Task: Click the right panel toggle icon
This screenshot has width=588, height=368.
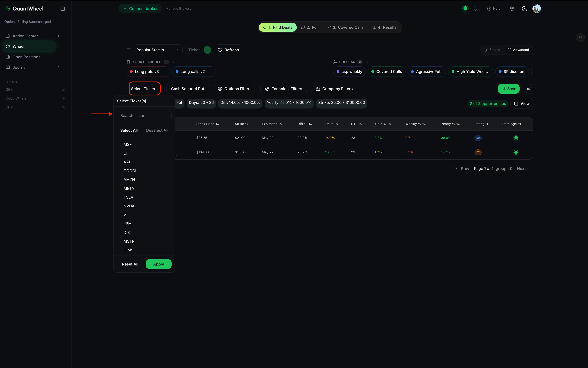Action: click(x=580, y=38)
